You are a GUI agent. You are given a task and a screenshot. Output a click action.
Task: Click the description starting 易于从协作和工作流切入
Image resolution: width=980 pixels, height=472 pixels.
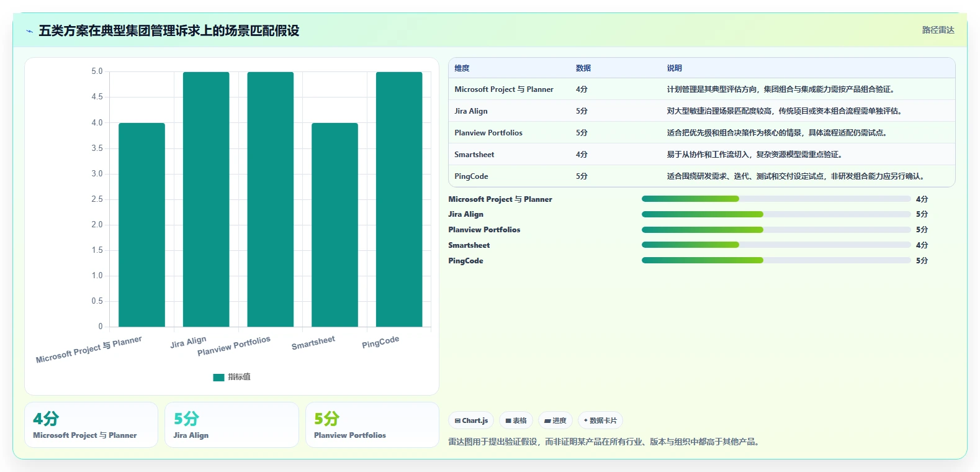point(756,155)
